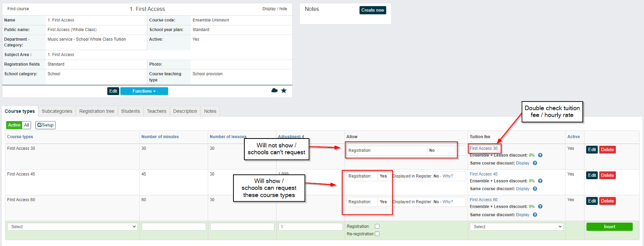644x246 pixels.
Task: Click the cloud icon in course panel
Action: point(275,91)
